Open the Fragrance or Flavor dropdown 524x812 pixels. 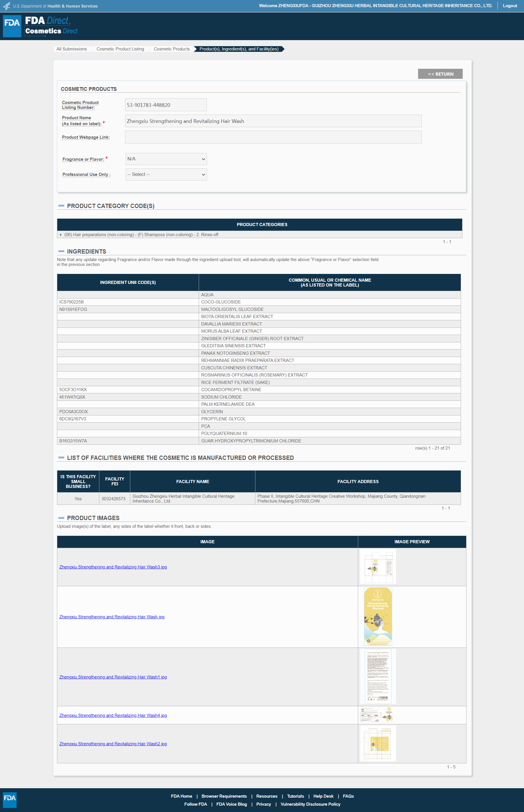[x=166, y=159]
